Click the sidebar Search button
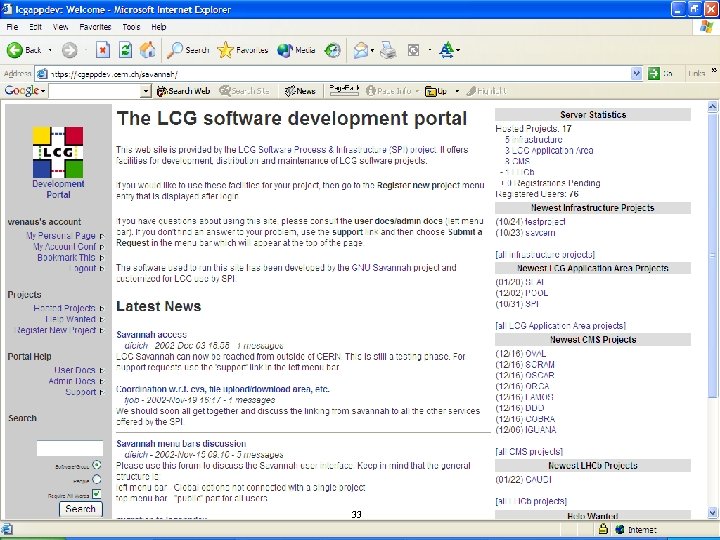This screenshot has width=720, height=540. (x=80, y=509)
